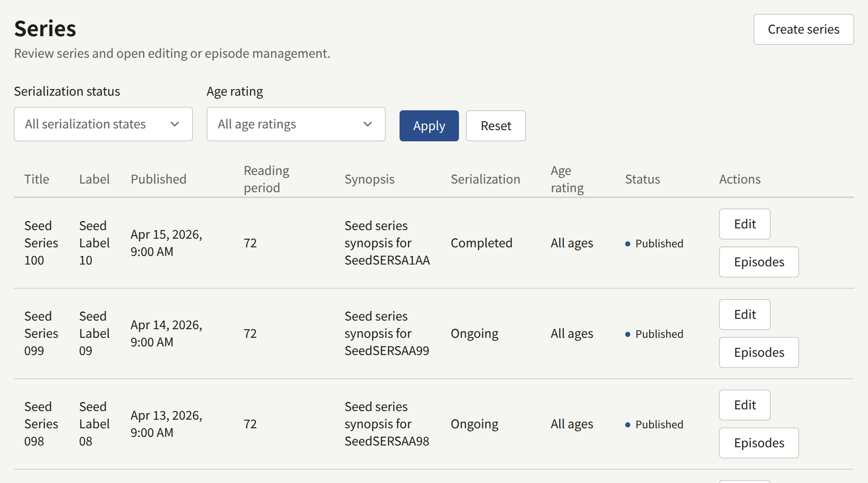Click the Status column header
The image size is (868, 483).
[x=642, y=179]
